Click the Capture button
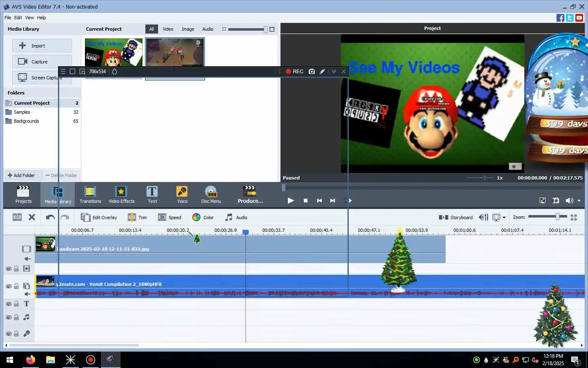 point(42,62)
